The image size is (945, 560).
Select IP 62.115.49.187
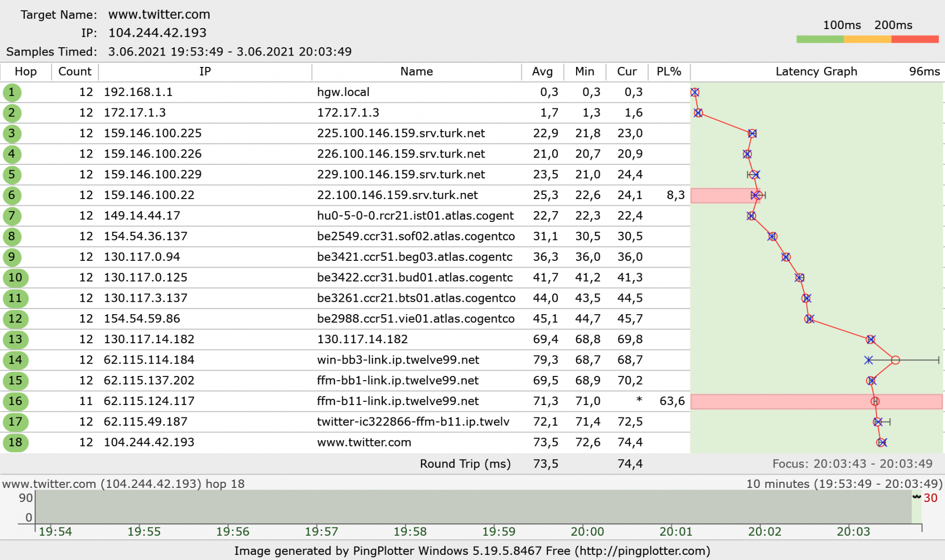pos(145,422)
